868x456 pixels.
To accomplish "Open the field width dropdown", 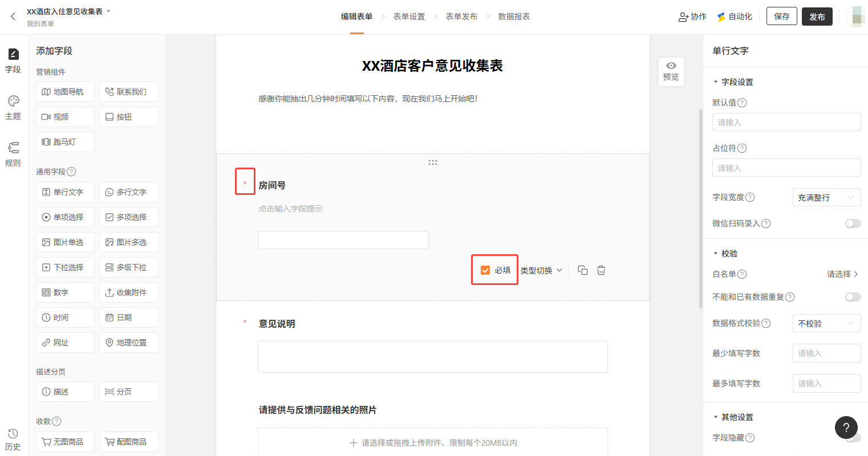I will tap(826, 197).
